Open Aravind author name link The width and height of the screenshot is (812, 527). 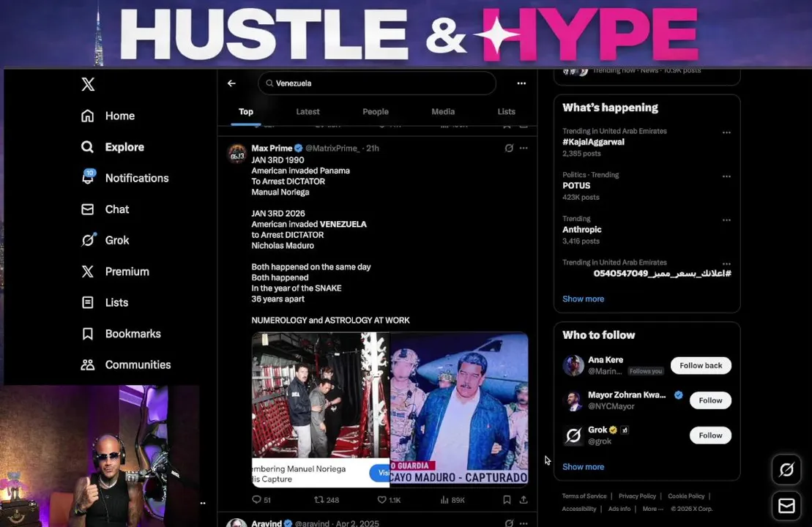coord(267,523)
